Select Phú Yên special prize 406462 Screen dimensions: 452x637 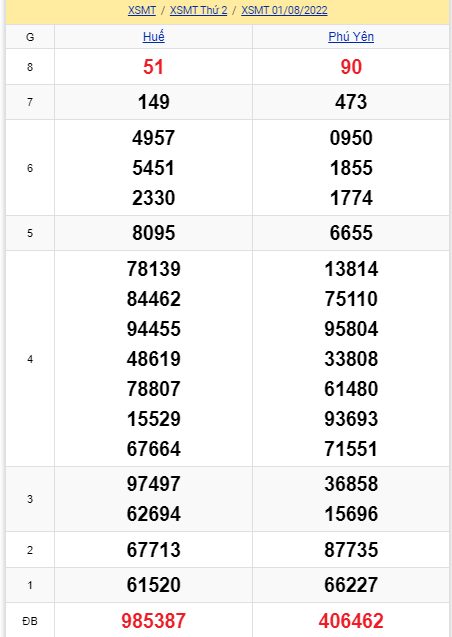351,621
